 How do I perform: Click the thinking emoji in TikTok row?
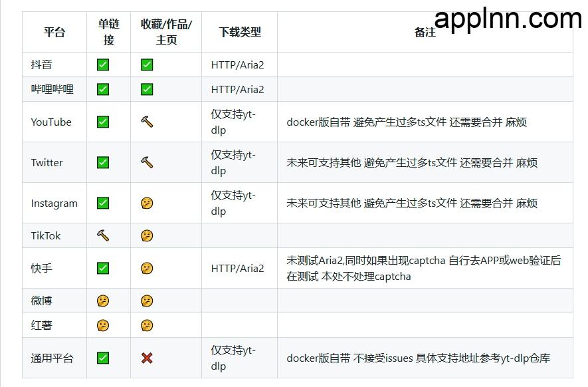point(147,236)
